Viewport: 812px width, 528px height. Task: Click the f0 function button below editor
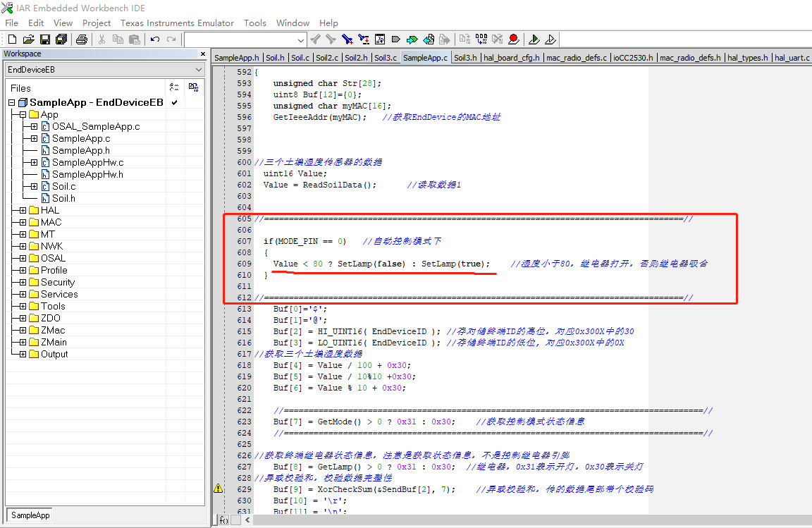223,520
